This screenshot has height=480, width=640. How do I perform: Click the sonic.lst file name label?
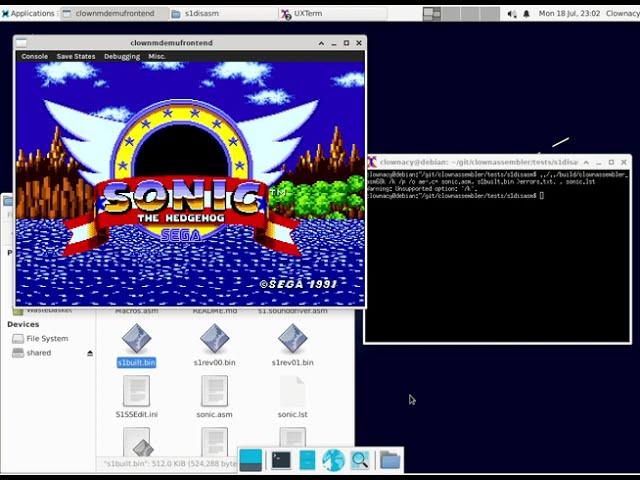pyautogui.click(x=292, y=414)
